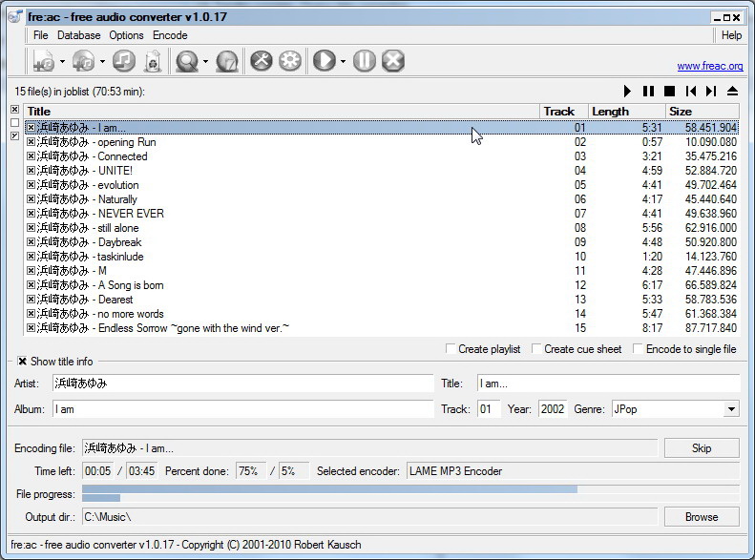The width and height of the screenshot is (755, 560).
Task: Tick the Encode to single file checkbox
Action: pos(640,349)
